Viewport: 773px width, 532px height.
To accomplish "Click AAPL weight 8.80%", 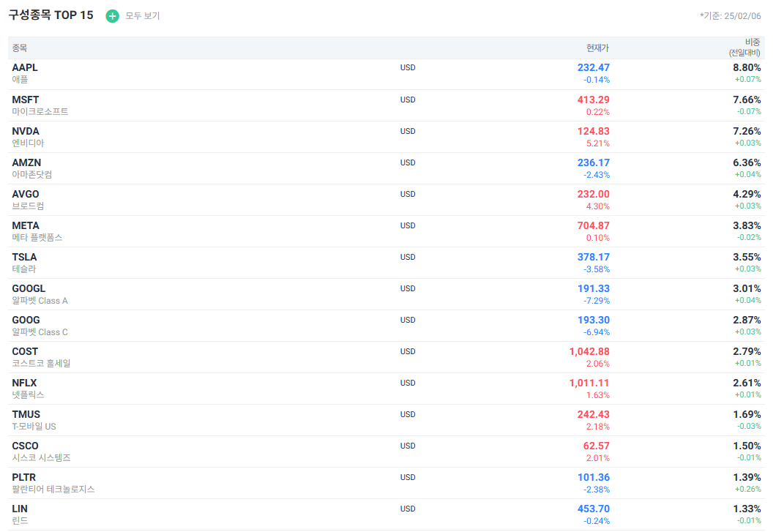I will pos(747,67).
